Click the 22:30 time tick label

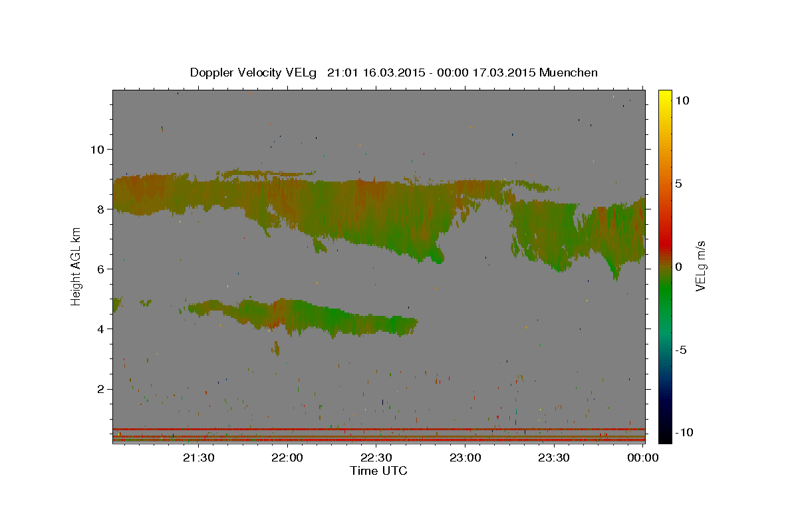pos(376,458)
